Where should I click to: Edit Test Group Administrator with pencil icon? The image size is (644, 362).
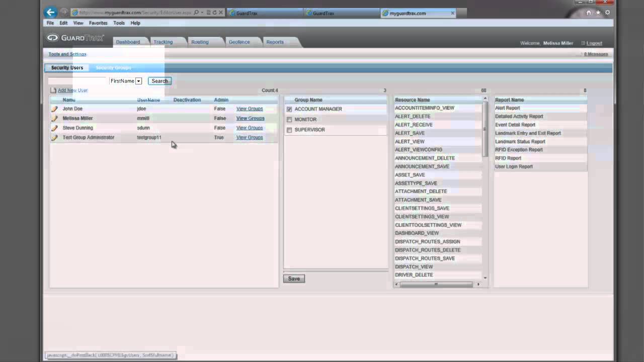(x=54, y=137)
